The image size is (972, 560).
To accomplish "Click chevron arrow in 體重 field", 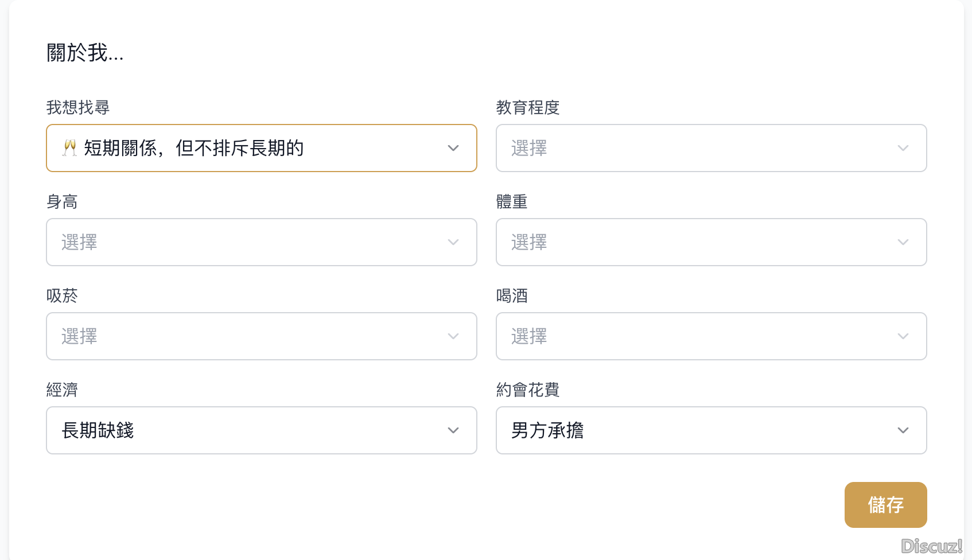I will (x=903, y=242).
